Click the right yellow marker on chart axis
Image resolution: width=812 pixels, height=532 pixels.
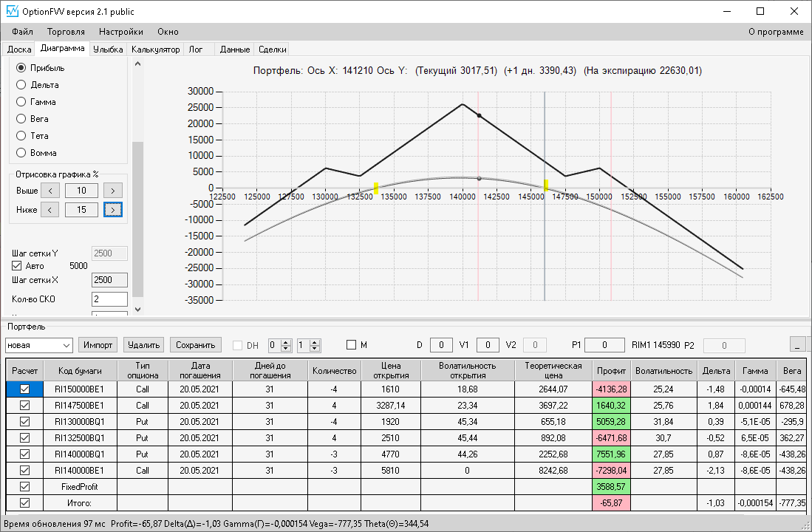[546, 185]
